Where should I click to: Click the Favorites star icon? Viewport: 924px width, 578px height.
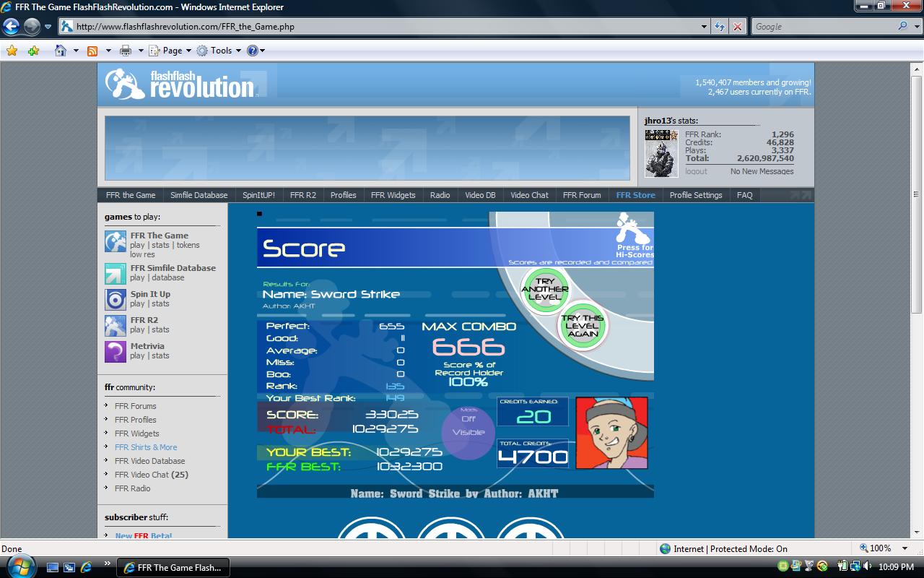(x=12, y=51)
